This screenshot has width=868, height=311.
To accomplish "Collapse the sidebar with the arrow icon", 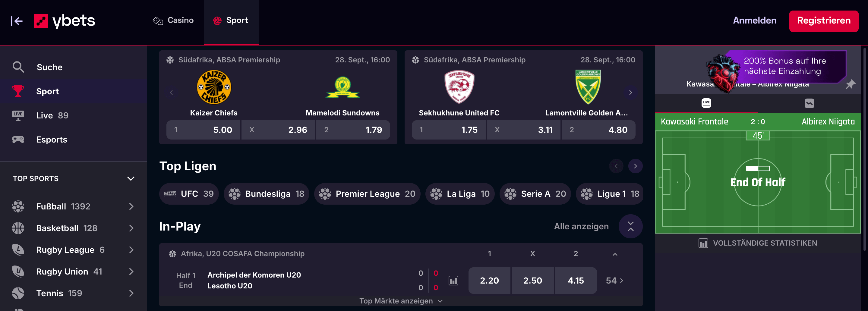I will (x=17, y=21).
